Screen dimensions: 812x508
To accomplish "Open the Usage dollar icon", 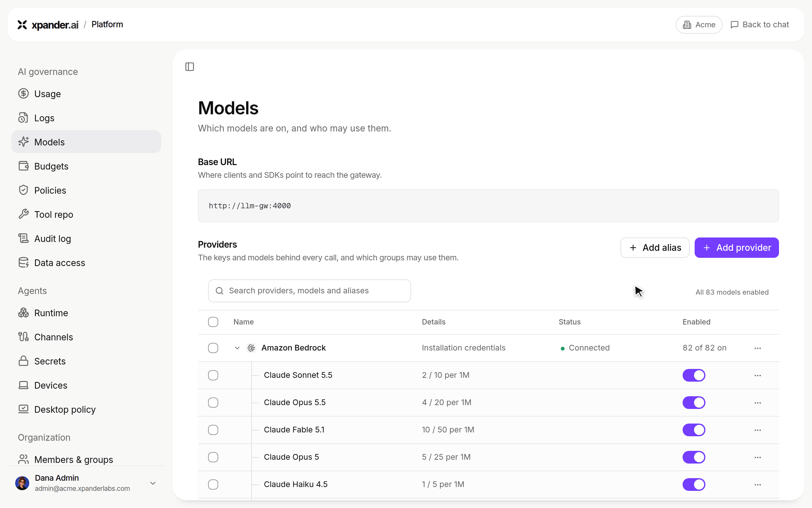I will [23, 94].
